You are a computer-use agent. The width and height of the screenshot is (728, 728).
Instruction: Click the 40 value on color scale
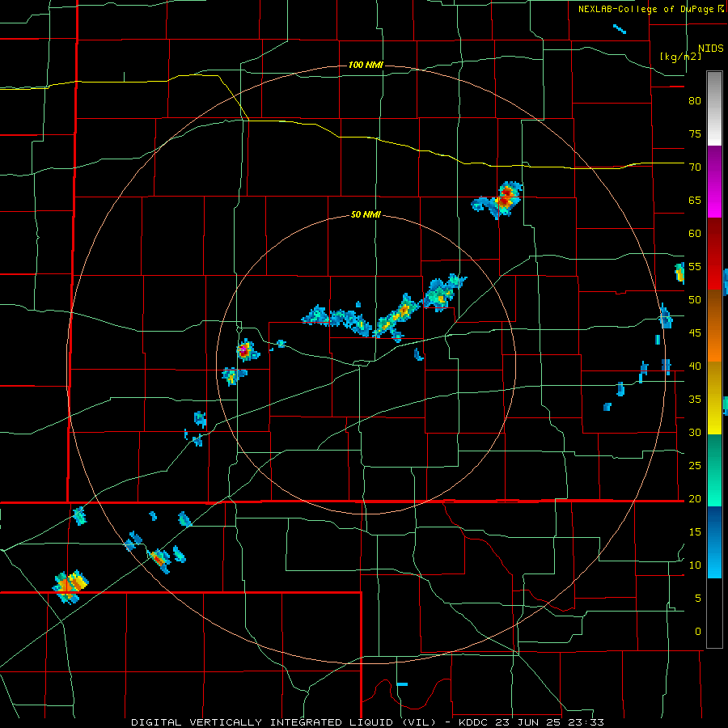click(695, 366)
